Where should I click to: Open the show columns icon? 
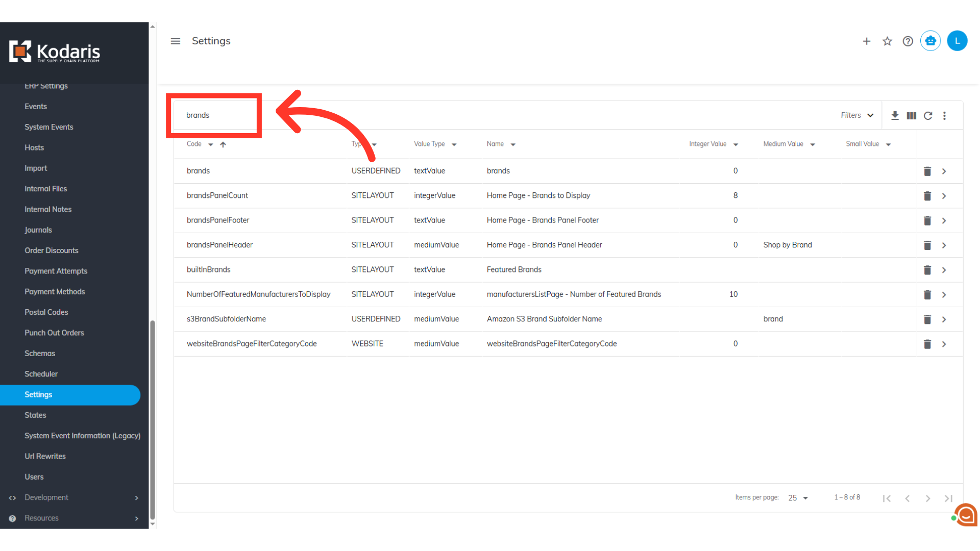911,116
